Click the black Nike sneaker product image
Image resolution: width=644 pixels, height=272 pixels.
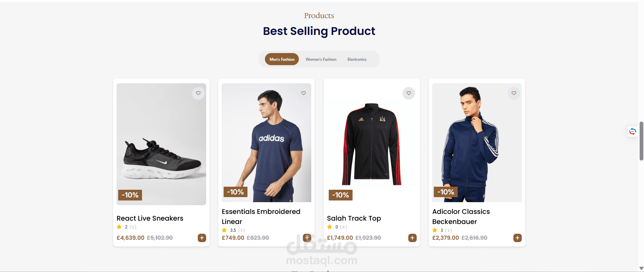(x=161, y=144)
